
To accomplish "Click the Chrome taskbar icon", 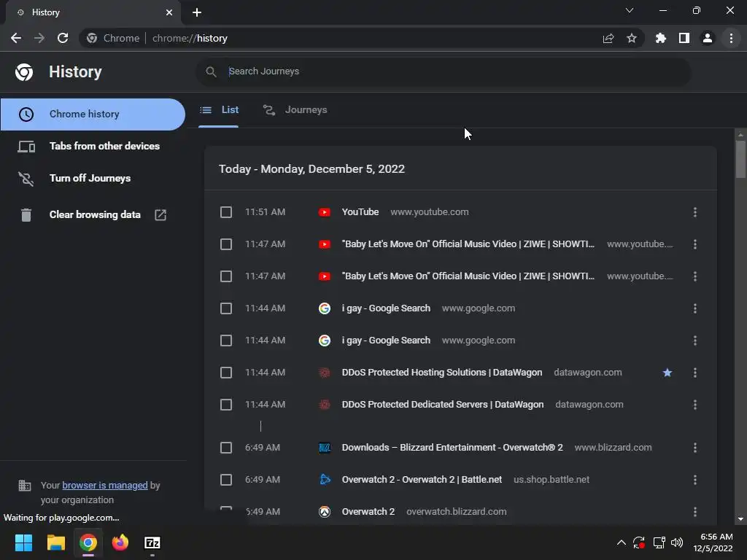I will (88, 542).
